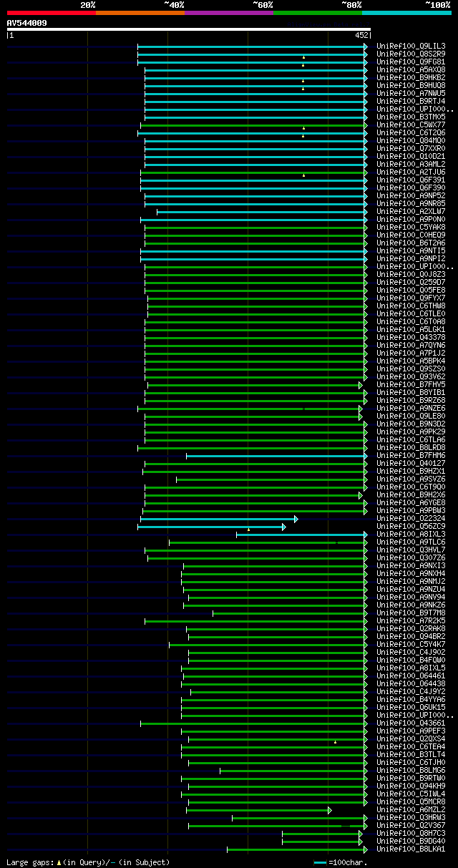Open hit UniRef100_A5AXQ8
458x868 pixels.
411,69
